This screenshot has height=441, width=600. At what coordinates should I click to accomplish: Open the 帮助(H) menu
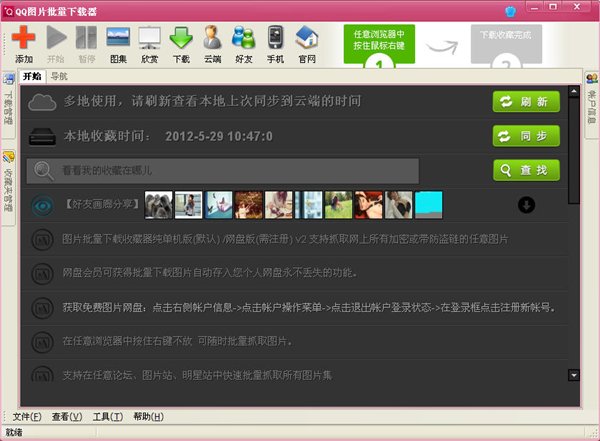coord(148,416)
